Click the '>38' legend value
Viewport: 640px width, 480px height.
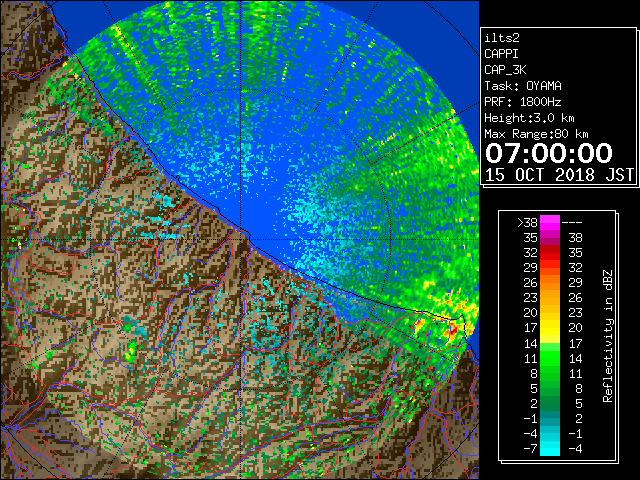[x=527, y=223]
